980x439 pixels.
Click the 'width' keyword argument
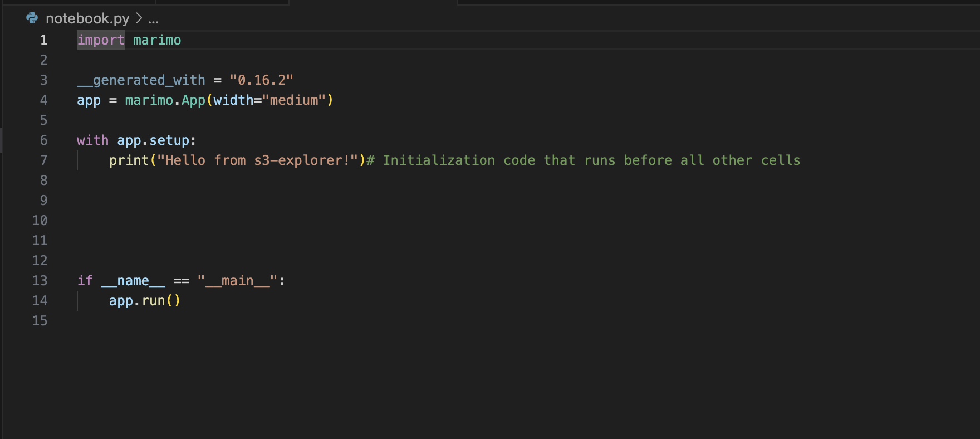coord(234,100)
